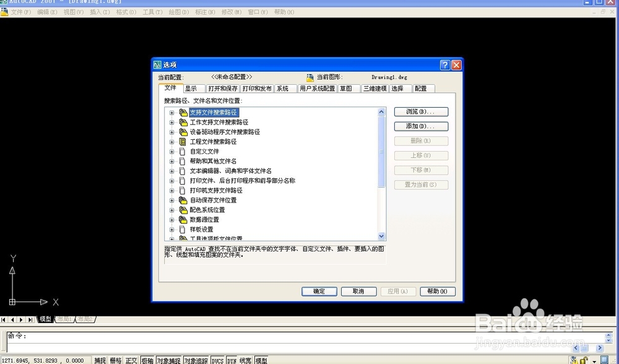This screenshot has width=619, height=364.
Task: Click the file icon beside 样板设置
Action: pyautogui.click(x=182, y=230)
